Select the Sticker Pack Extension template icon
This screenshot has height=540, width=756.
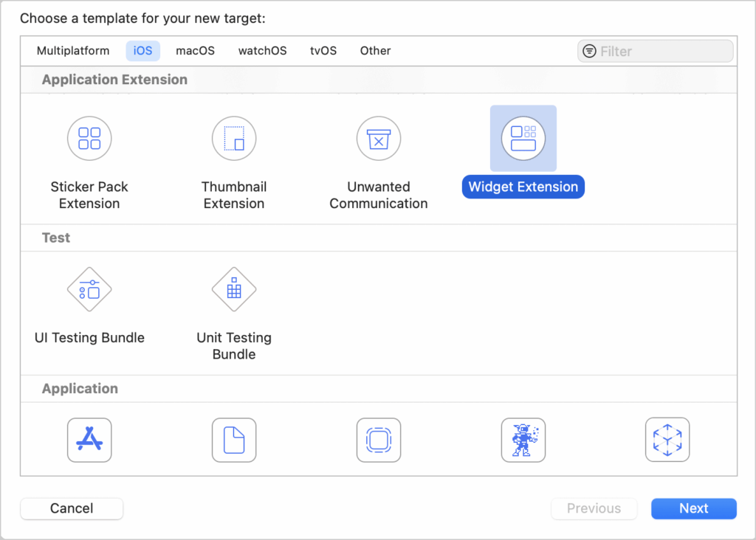(89, 139)
